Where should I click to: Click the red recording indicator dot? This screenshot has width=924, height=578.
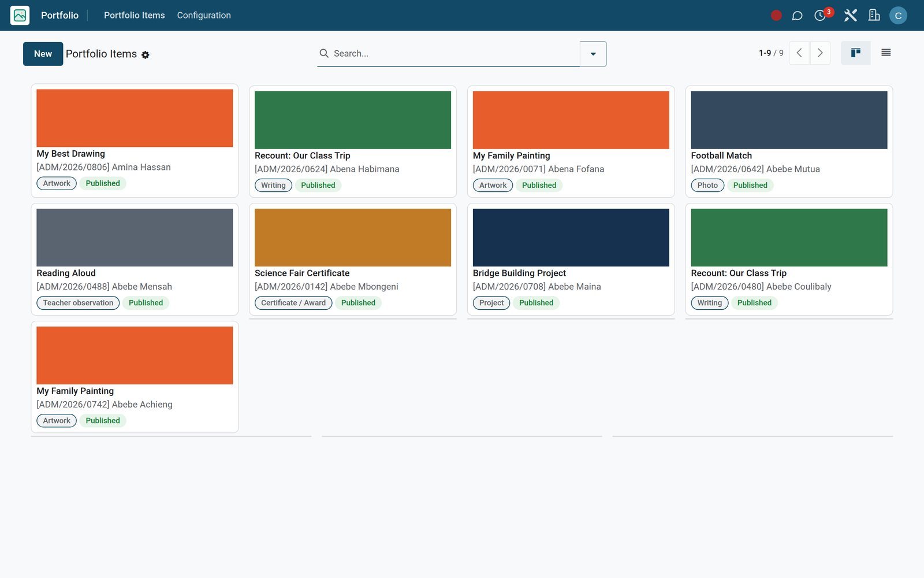click(x=776, y=16)
